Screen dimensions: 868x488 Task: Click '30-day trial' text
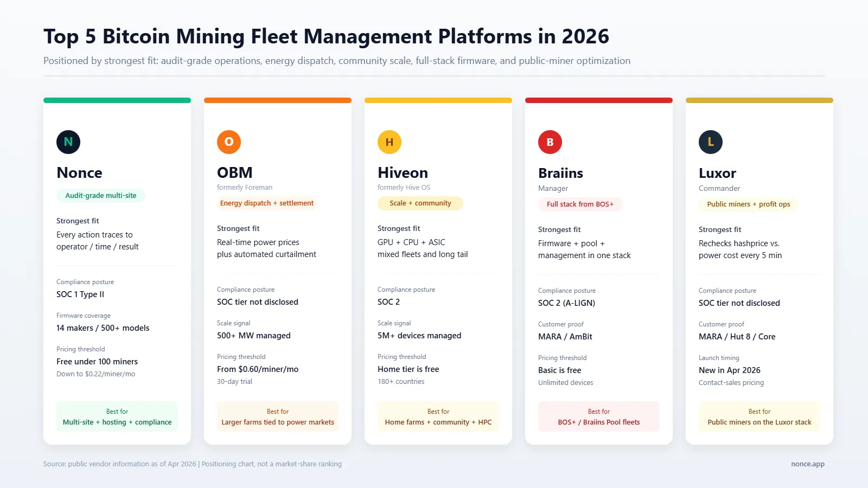pyautogui.click(x=234, y=382)
